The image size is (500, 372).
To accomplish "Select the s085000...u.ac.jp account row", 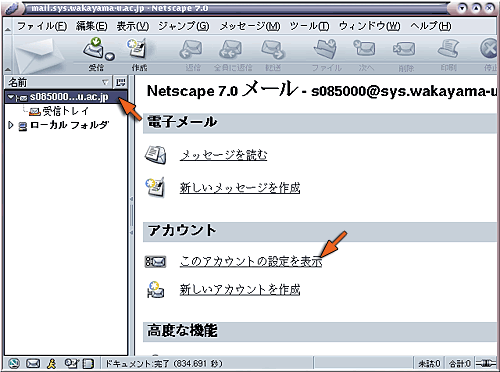I will coord(66,97).
